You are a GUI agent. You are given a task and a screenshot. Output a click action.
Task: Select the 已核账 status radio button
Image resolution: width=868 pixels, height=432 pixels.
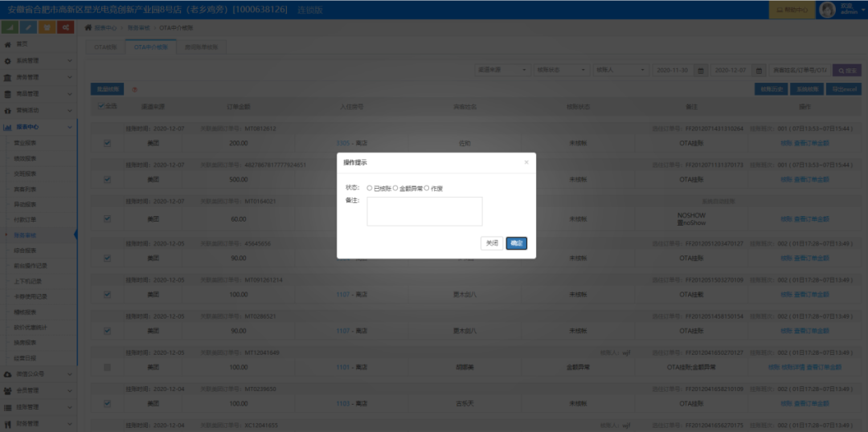click(369, 188)
